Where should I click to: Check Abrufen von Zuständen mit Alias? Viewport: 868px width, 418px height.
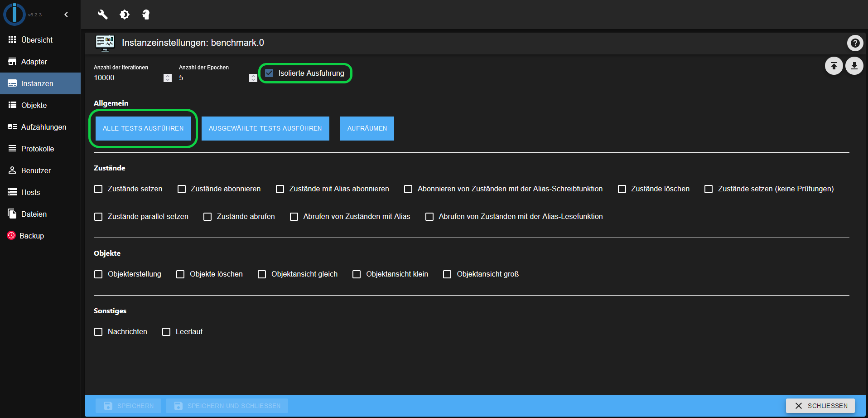[x=294, y=217]
